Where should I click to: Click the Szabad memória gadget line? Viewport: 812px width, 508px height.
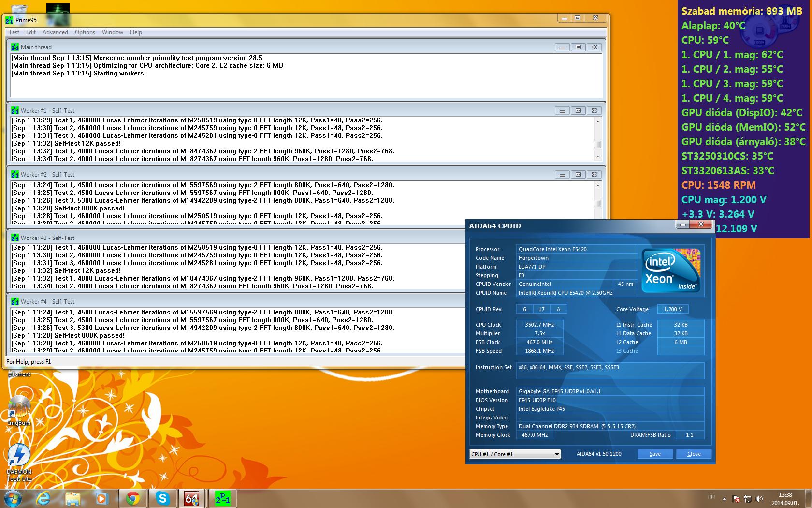pyautogui.click(x=742, y=11)
